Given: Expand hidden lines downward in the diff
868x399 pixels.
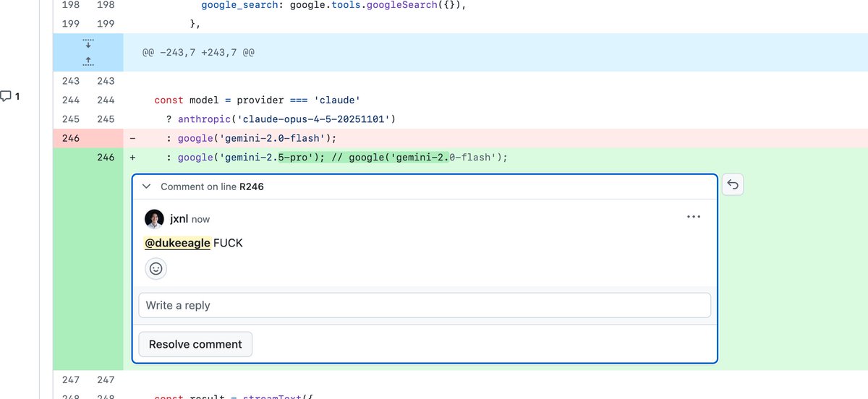Looking at the screenshot, I should tap(88, 44).
